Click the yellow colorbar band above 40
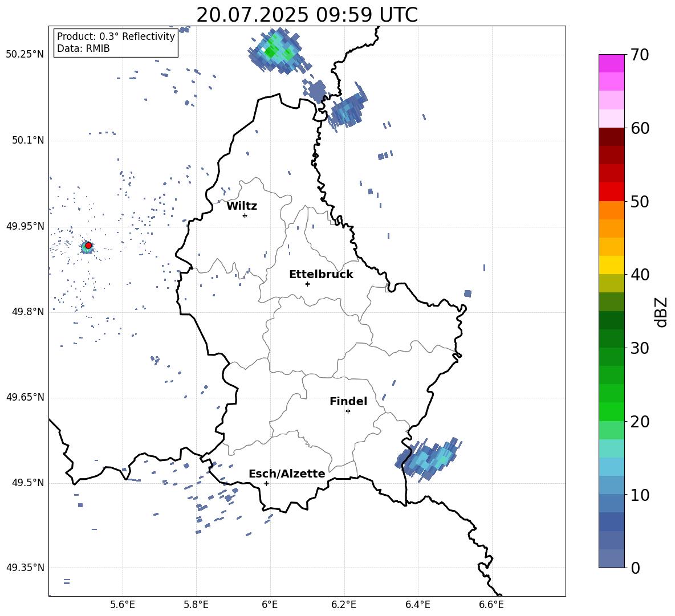The width and height of the screenshot is (675, 616). pos(612,265)
